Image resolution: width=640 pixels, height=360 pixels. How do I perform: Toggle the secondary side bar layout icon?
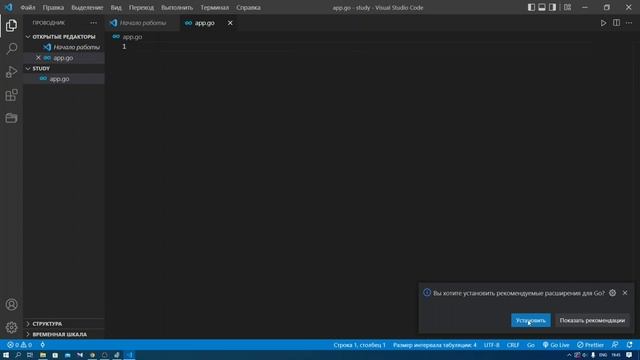pos(552,7)
